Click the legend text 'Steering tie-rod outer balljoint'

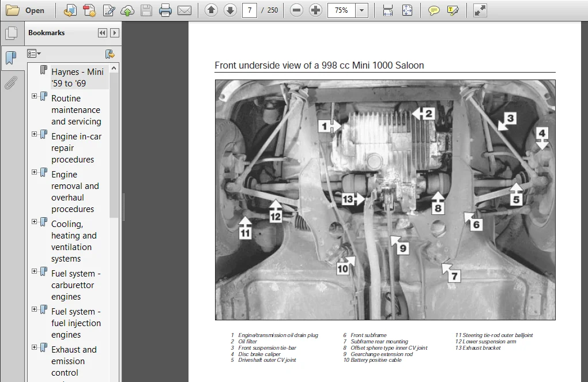tap(497, 335)
